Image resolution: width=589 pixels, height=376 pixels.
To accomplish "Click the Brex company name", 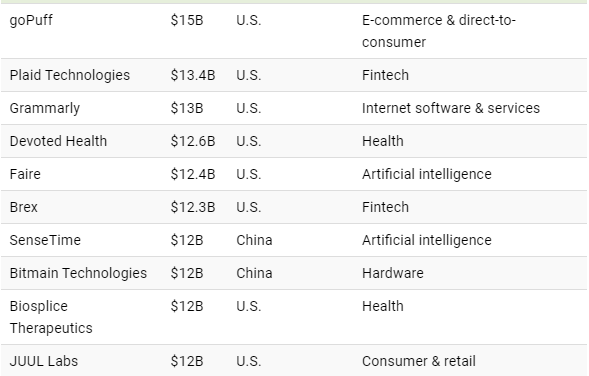I will pos(24,207).
